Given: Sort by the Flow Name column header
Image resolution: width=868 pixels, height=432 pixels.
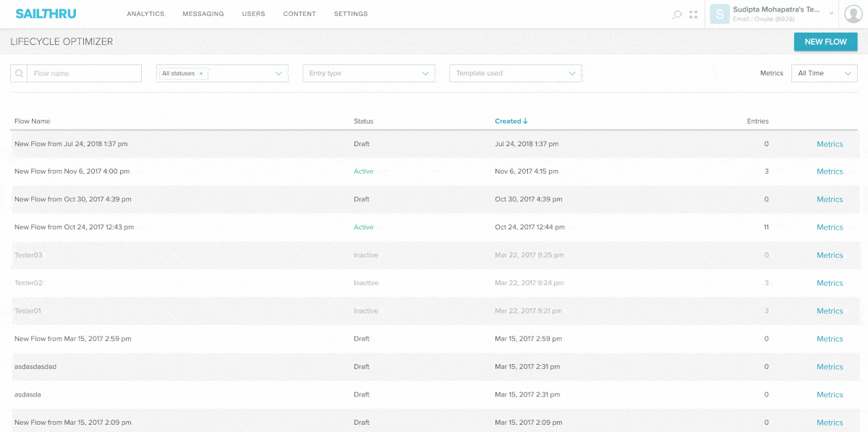Looking at the screenshot, I should pos(33,121).
